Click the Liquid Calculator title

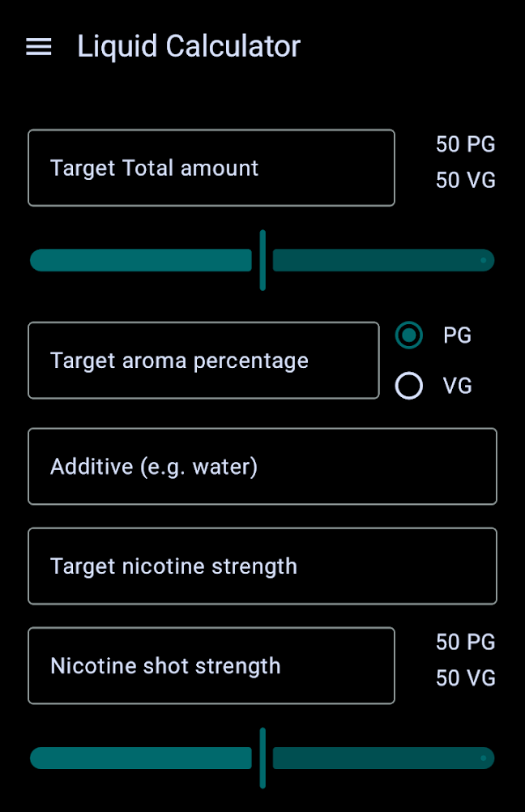[x=188, y=47]
